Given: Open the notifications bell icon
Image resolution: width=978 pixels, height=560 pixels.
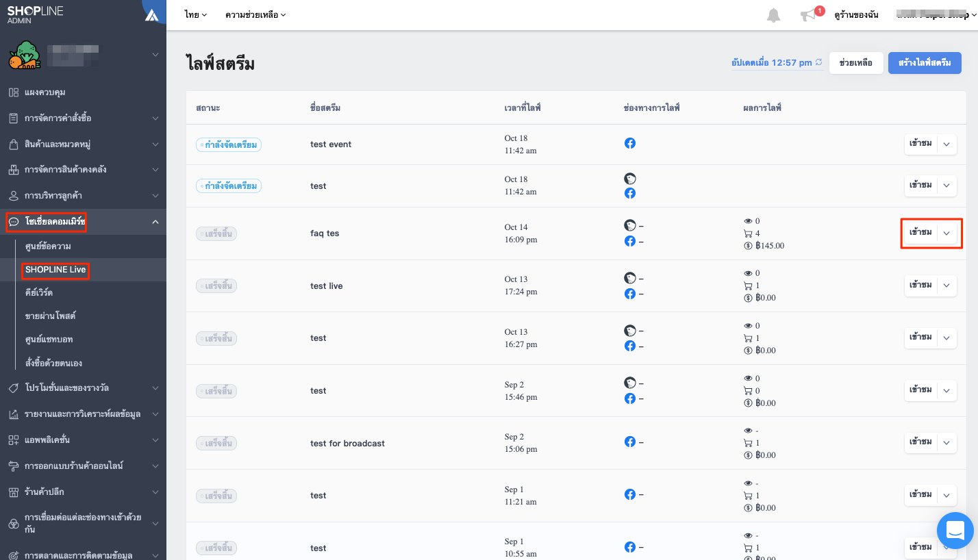Looking at the screenshot, I should tap(773, 15).
